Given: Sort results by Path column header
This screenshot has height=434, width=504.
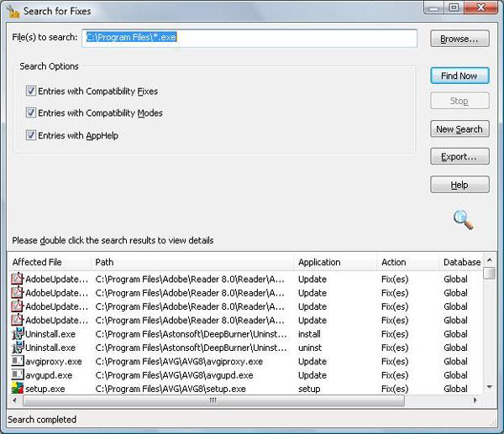Looking at the screenshot, I should pos(192,262).
